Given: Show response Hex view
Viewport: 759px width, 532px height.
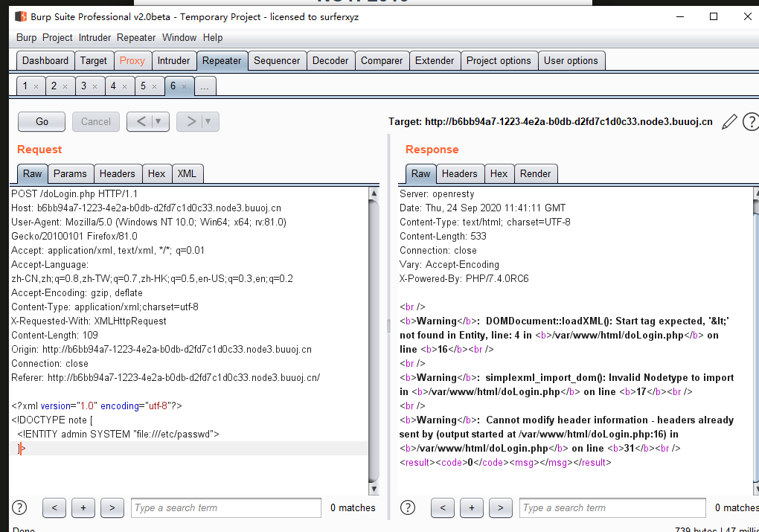Looking at the screenshot, I should coord(499,174).
